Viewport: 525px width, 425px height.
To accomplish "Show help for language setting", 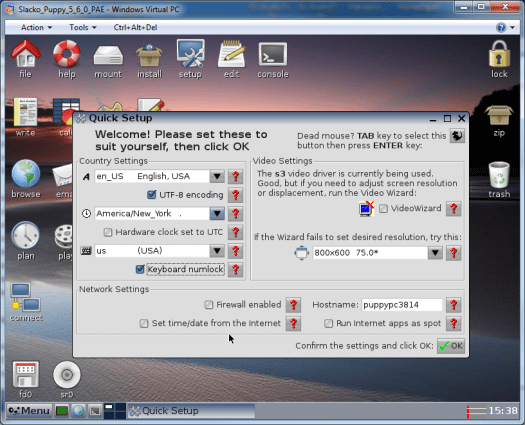I will pos(235,176).
